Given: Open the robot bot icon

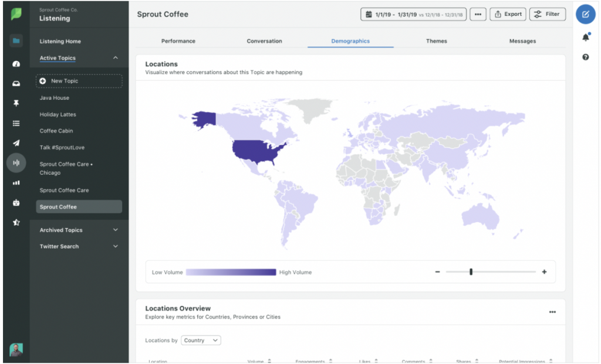Looking at the screenshot, I should [x=16, y=202].
